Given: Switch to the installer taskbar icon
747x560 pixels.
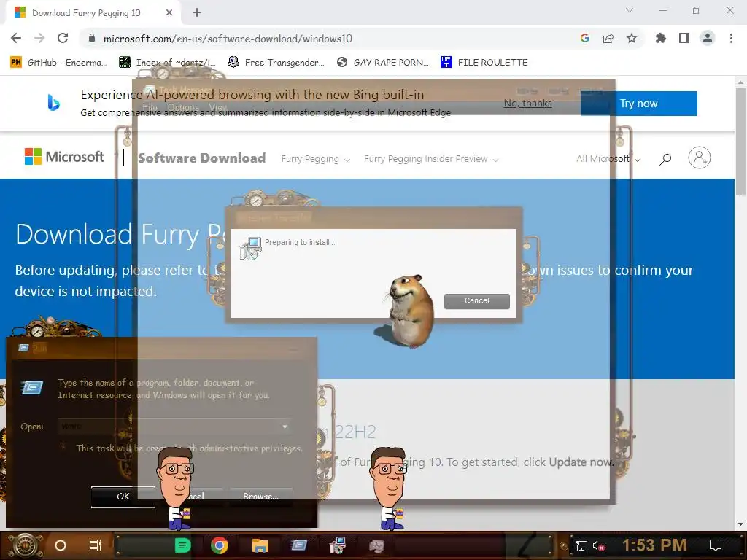Looking at the screenshot, I should [337, 545].
